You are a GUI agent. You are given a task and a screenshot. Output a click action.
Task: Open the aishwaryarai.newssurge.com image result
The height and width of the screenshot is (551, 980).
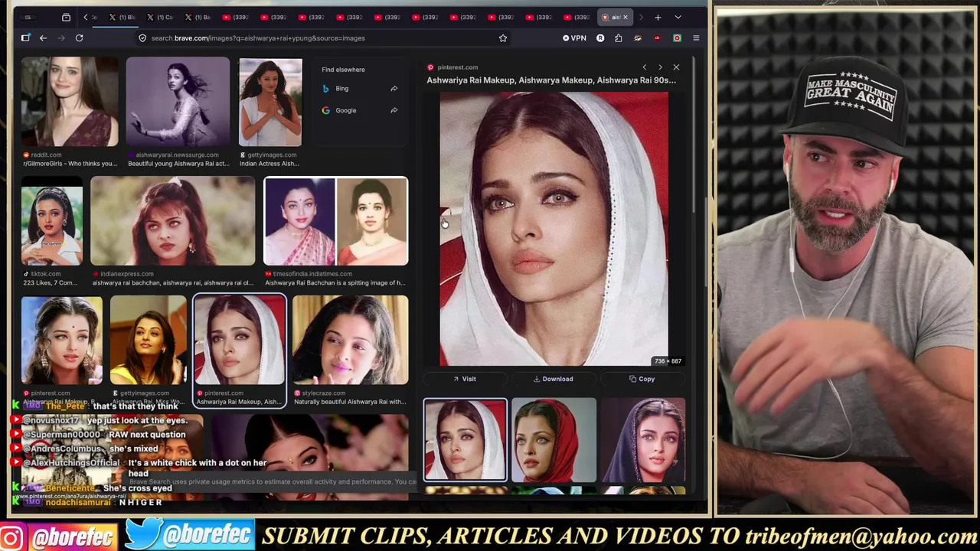click(178, 101)
